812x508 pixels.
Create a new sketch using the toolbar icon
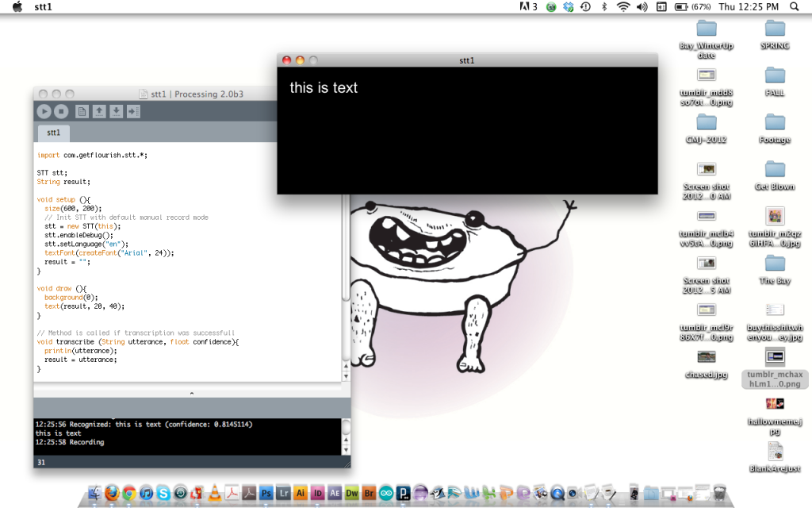pyautogui.click(x=82, y=111)
